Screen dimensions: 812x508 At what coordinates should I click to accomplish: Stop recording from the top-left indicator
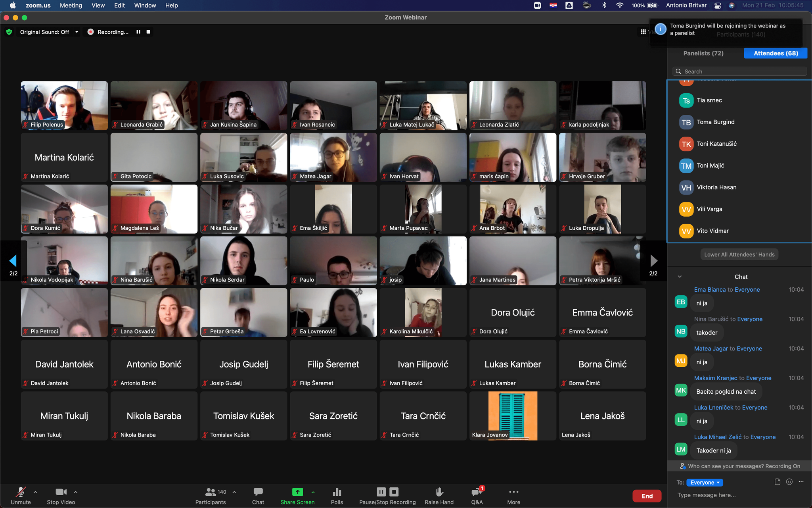click(x=148, y=32)
